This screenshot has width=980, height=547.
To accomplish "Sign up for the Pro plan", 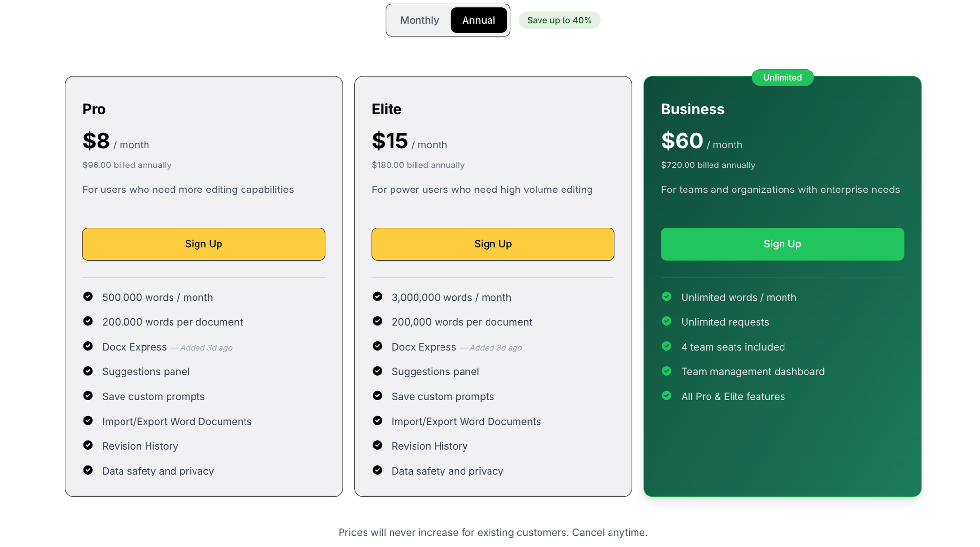I will [203, 244].
